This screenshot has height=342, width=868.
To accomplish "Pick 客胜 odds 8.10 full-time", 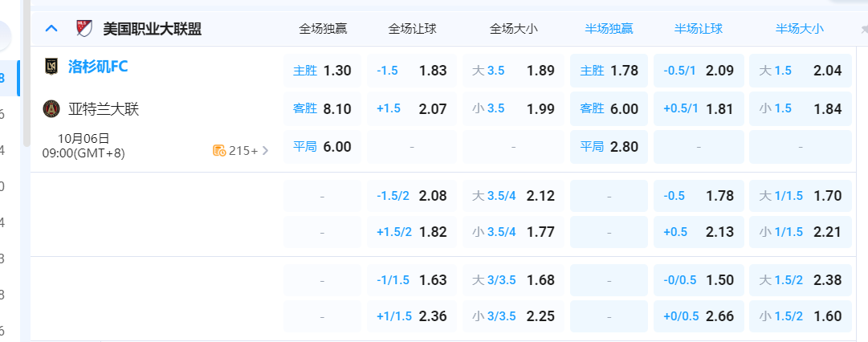I will pos(322,108).
